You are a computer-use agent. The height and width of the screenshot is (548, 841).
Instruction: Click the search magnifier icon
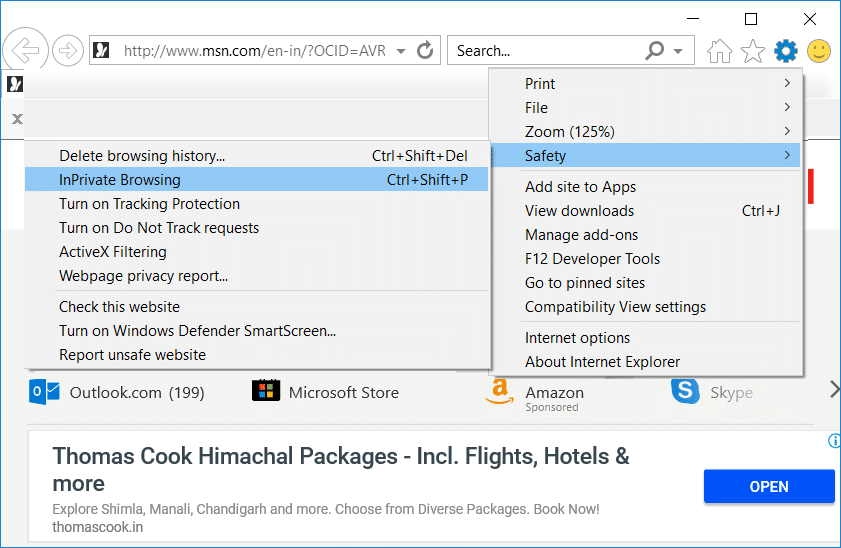[x=655, y=50]
